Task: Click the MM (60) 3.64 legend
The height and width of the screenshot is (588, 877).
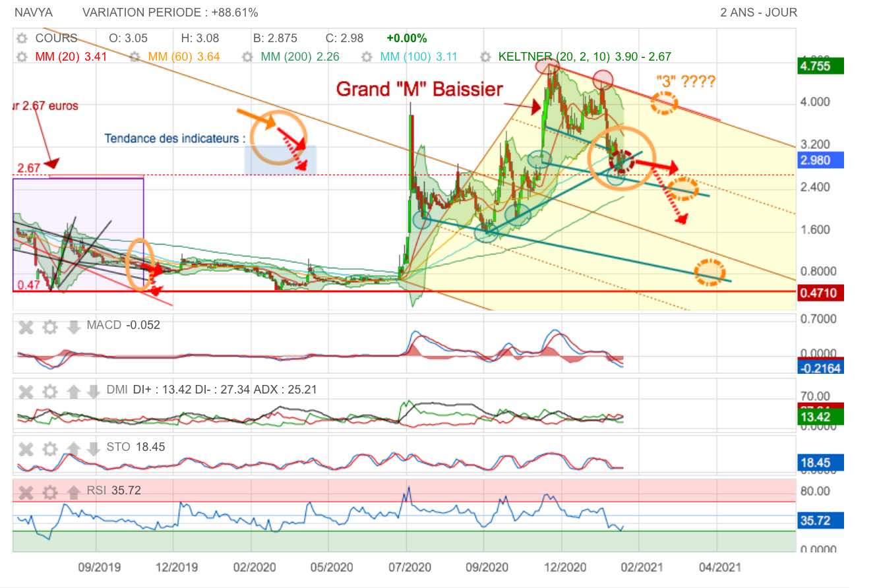Action: (184, 57)
